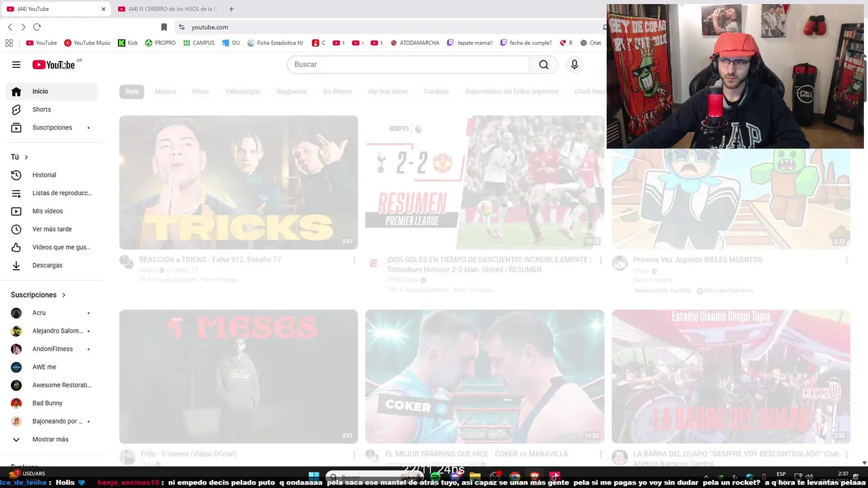Viewport: 868px width, 488px height.
Task: Open the Chat bookmark
Action: [x=591, y=43]
